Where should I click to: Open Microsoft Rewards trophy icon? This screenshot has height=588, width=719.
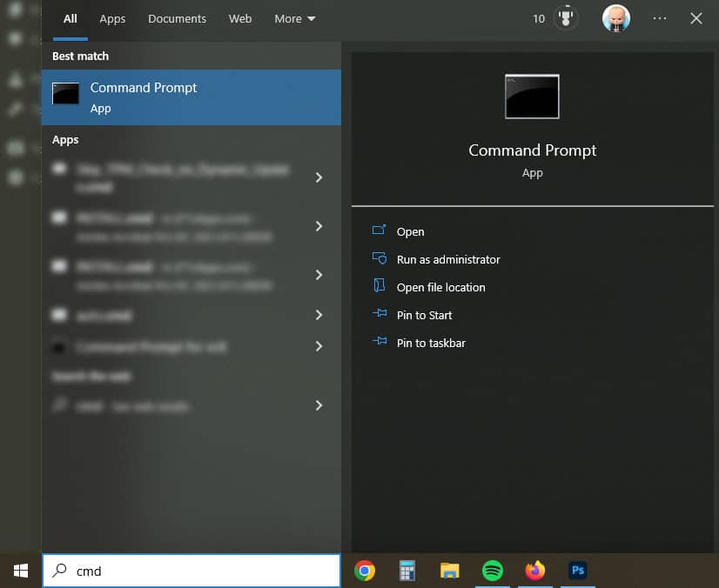pos(565,17)
